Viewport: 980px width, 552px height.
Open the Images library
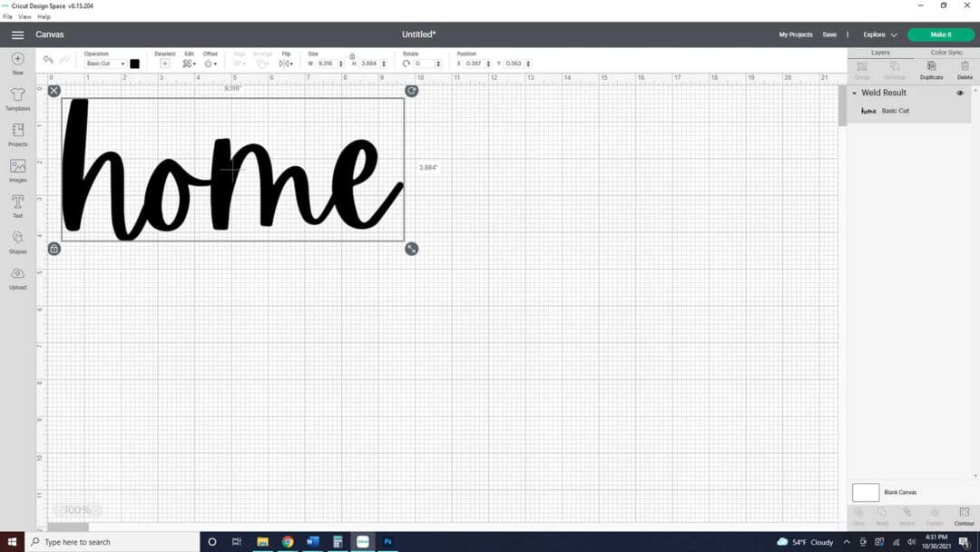point(17,169)
